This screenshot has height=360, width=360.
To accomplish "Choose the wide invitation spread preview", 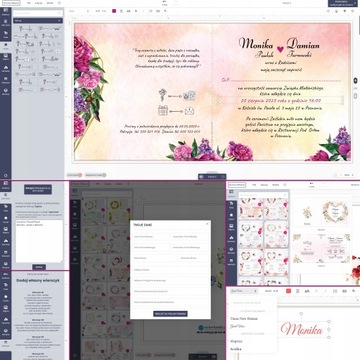I will 321,248.
